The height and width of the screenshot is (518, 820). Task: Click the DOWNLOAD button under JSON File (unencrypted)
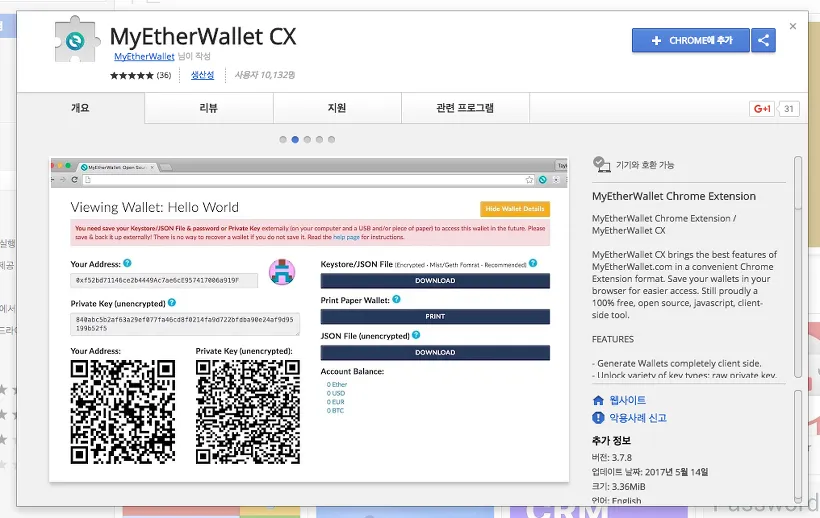point(435,352)
